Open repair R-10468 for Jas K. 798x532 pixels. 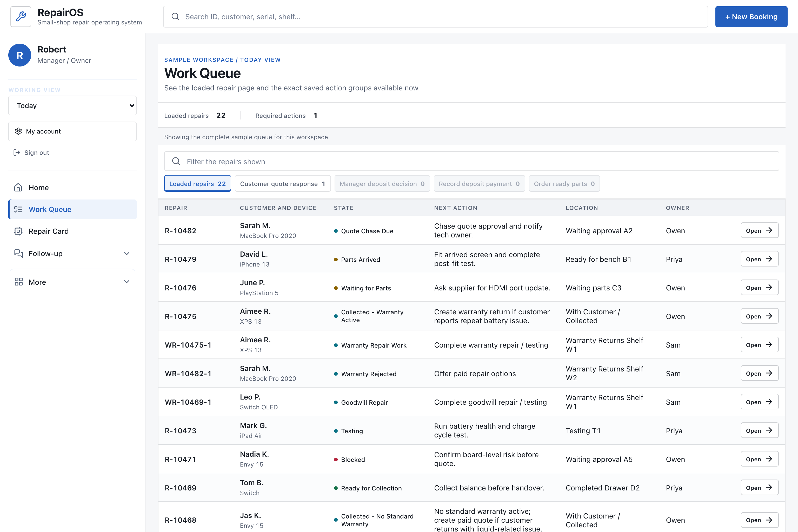tap(759, 520)
